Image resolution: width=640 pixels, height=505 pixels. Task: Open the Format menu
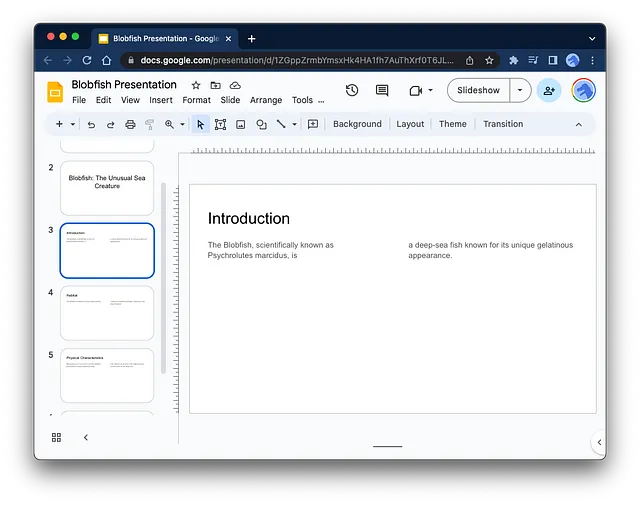tap(196, 100)
